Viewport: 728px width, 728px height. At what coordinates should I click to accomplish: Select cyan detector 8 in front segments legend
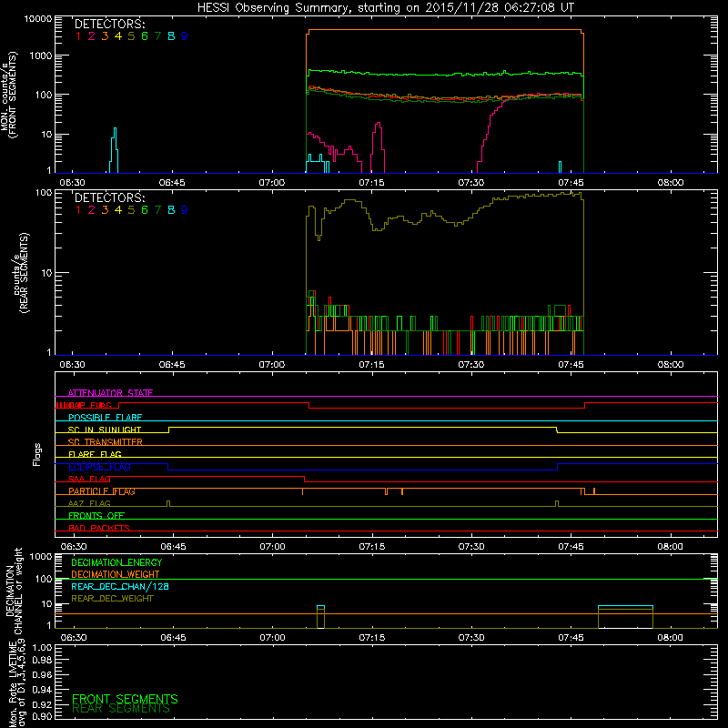[171, 36]
